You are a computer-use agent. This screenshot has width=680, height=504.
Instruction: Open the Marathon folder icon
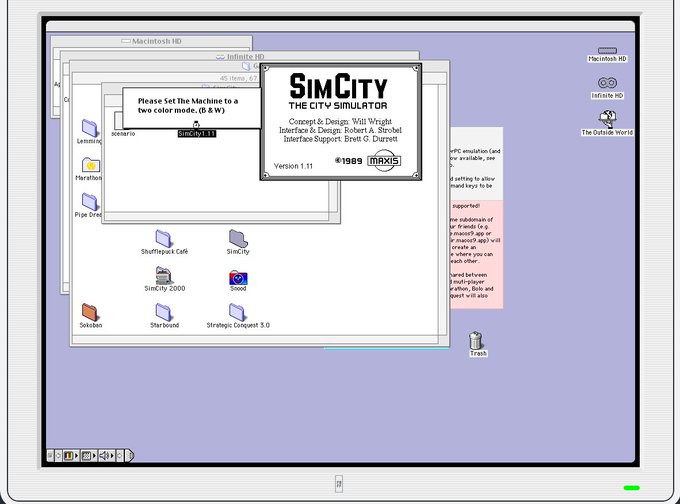pyautogui.click(x=91, y=165)
